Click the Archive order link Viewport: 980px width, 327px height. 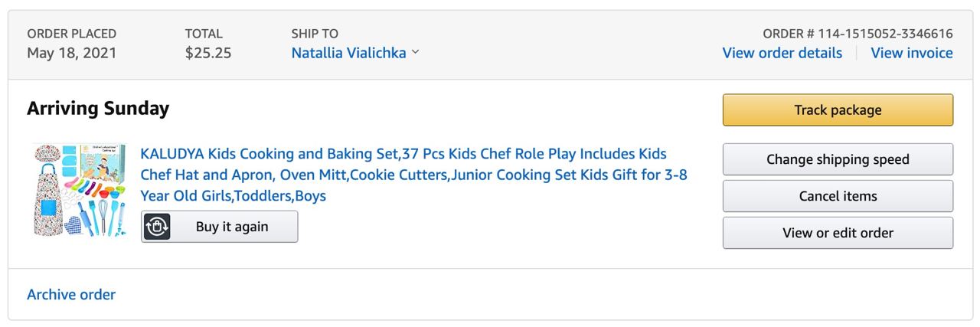pyautogui.click(x=71, y=294)
